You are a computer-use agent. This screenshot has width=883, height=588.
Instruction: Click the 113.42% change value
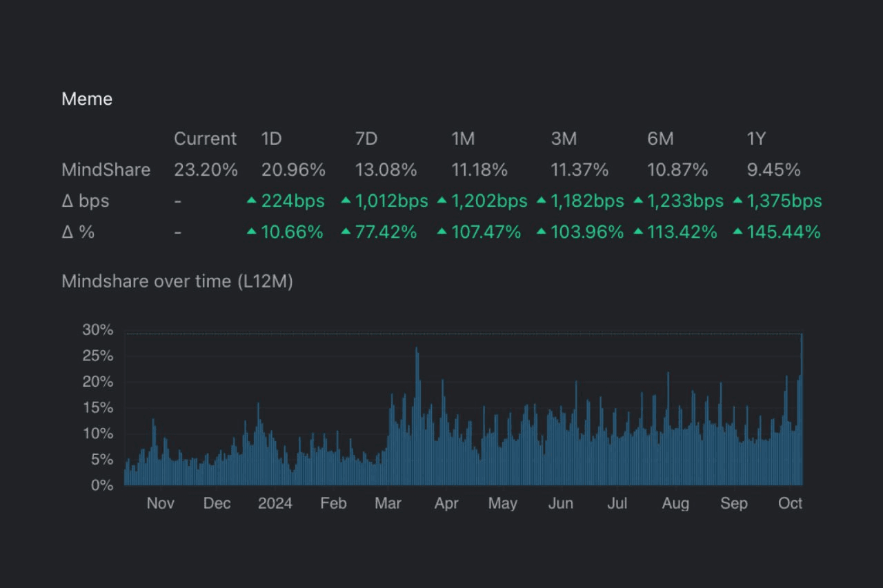tap(682, 232)
